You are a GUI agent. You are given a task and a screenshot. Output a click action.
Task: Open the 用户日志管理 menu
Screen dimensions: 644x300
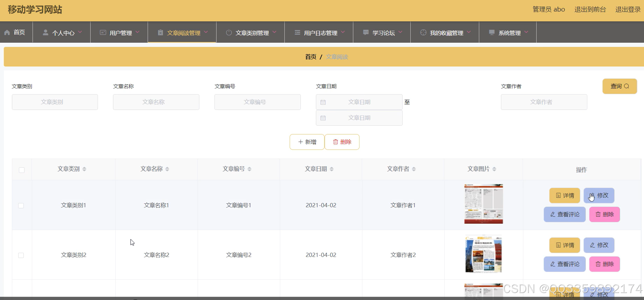(319, 32)
